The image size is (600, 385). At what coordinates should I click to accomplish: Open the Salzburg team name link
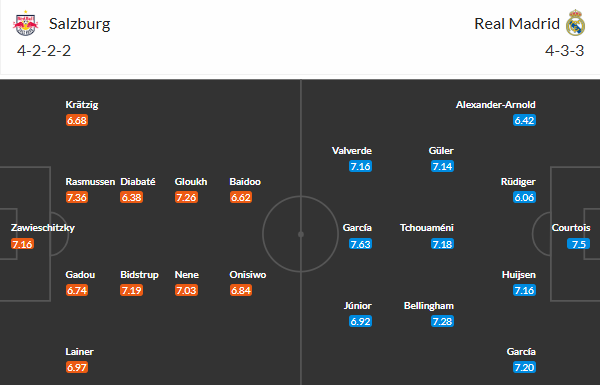point(80,24)
